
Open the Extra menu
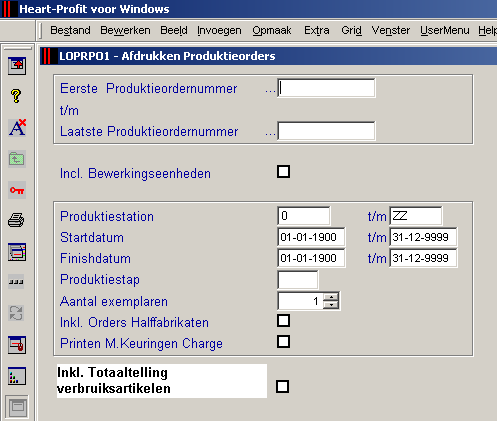pos(317,30)
